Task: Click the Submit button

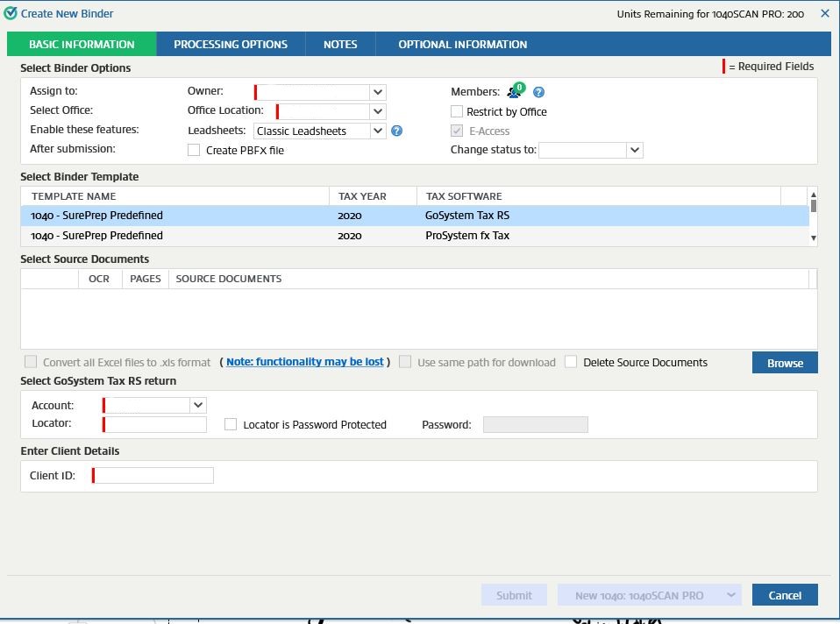Action: (515, 595)
